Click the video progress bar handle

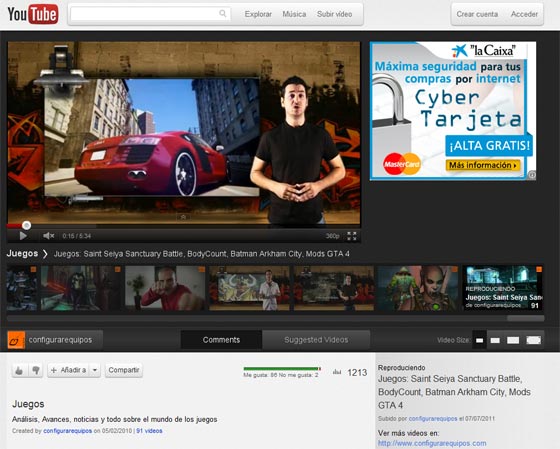(x=26, y=225)
